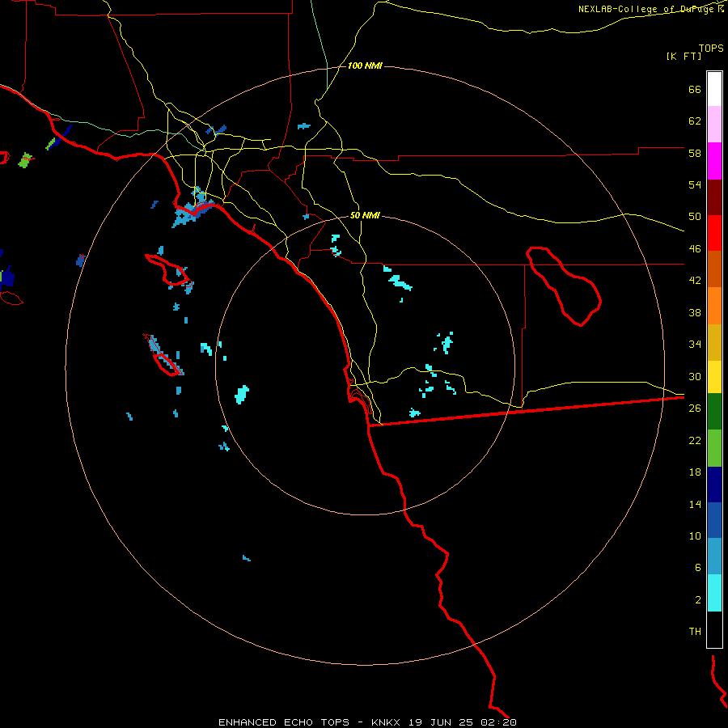Click the '50 NMI' range ring label
Image resolution: width=728 pixels, height=728 pixels.
coord(365,215)
